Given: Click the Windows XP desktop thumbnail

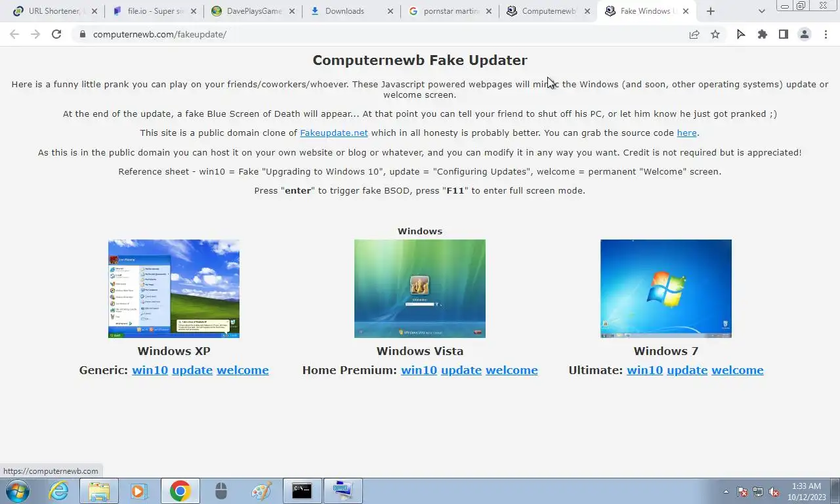Looking at the screenshot, I should (x=174, y=289).
